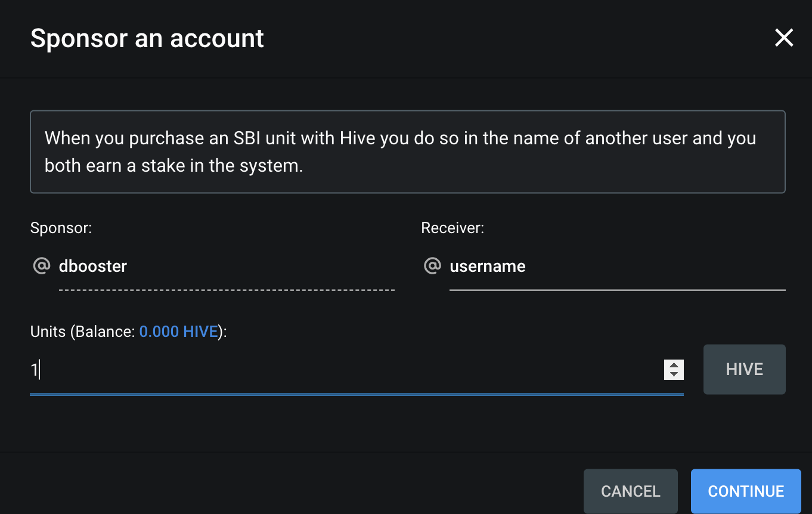
Task: Click the Sponsor an account title
Action: 147,38
